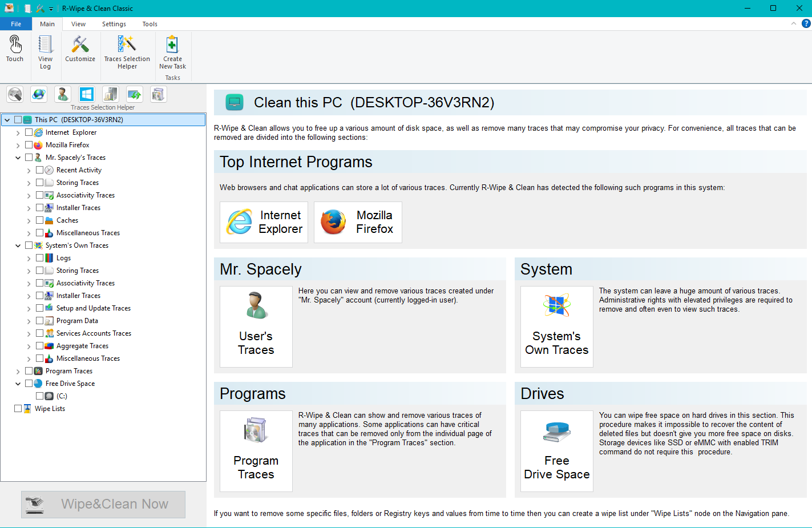This screenshot has width=812, height=528.
Task: Switch to the View ribbon tab
Action: tap(78, 24)
